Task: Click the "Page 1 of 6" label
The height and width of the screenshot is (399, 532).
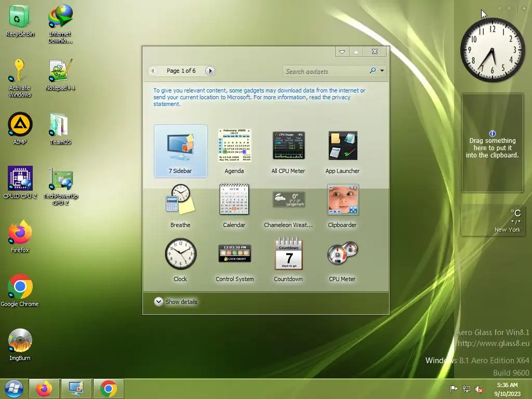Action: click(181, 71)
